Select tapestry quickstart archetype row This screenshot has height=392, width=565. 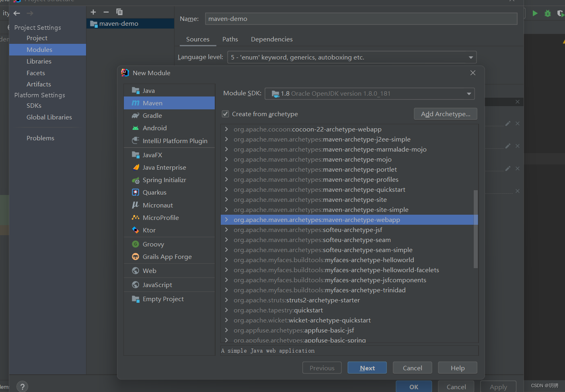pyautogui.click(x=349, y=310)
